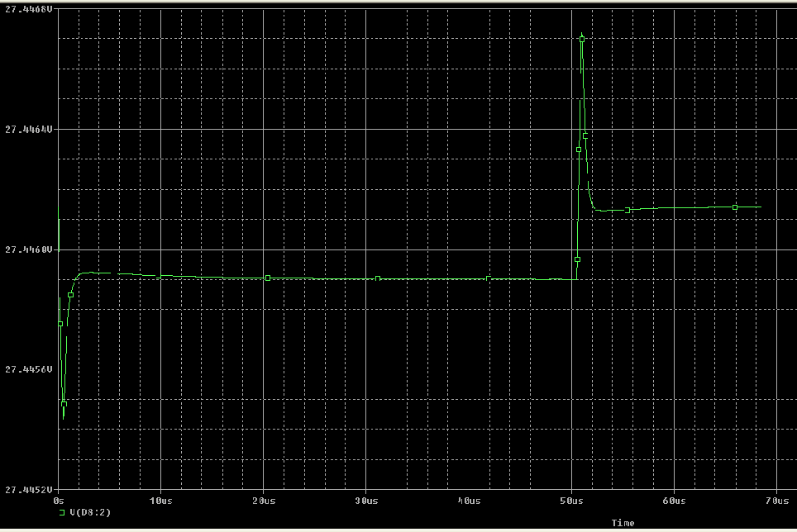
Task: Click the trace marker near 20us
Action: click(268, 278)
